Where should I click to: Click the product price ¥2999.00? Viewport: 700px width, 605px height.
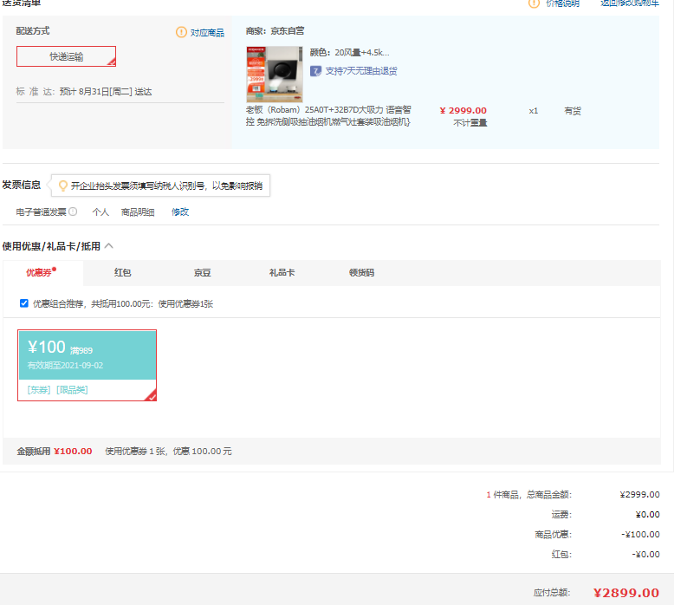[463, 110]
